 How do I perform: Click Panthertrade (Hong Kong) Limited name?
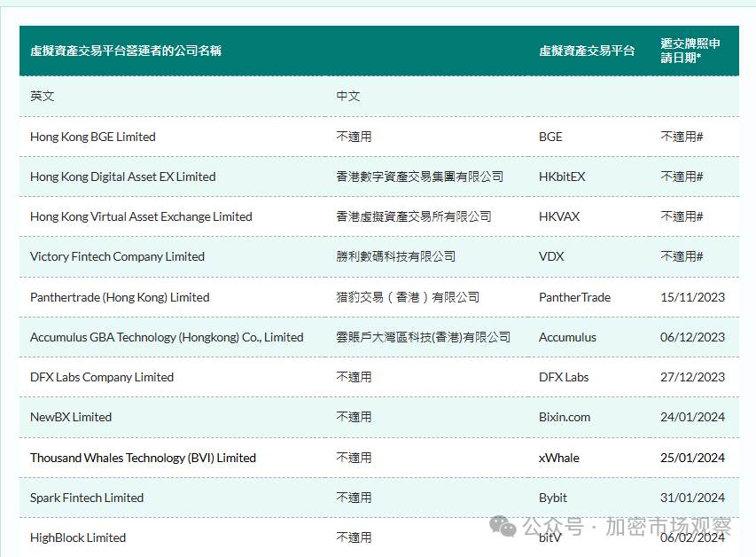click(120, 297)
